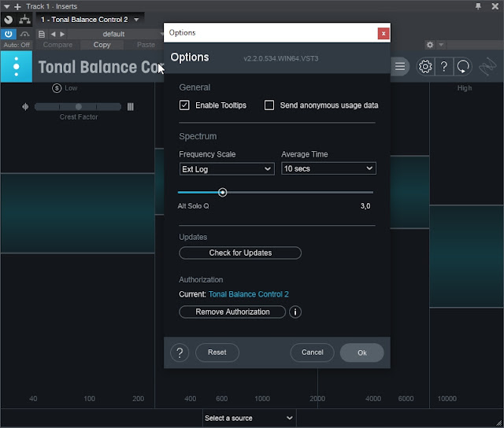The width and height of the screenshot is (504, 428).
Task: Click the Copy button
Action: tap(102, 45)
